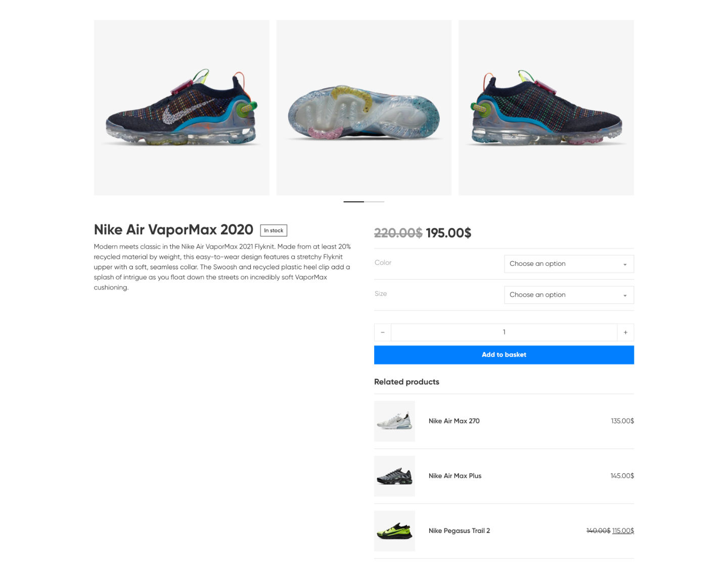728x581 pixels.
Task: Click the quantity input field
Action: pyautogui.click(x=504, y=332)
